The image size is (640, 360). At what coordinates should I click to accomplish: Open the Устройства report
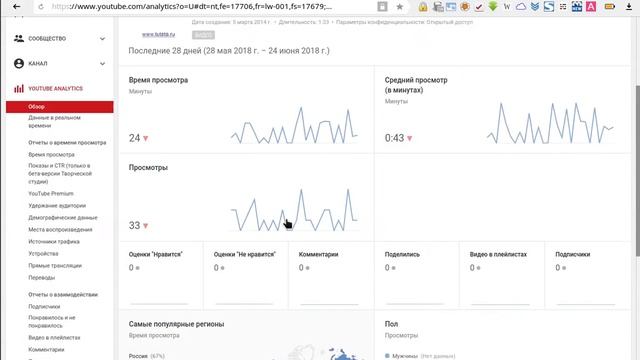pyautogui.click(x=43, y=253)
